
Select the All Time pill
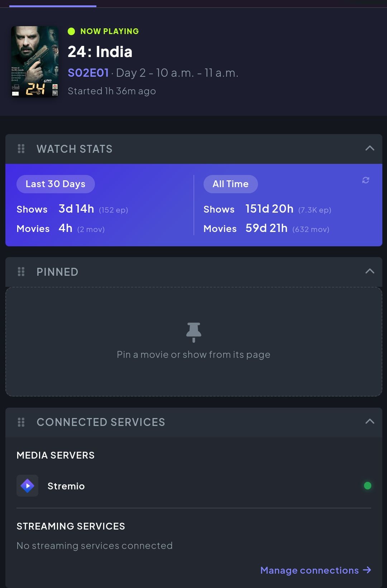tap(230, 184)
